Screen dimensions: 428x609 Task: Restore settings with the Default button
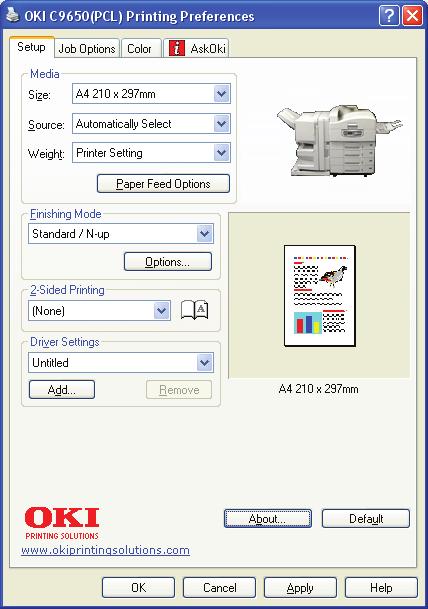(366, 519)
